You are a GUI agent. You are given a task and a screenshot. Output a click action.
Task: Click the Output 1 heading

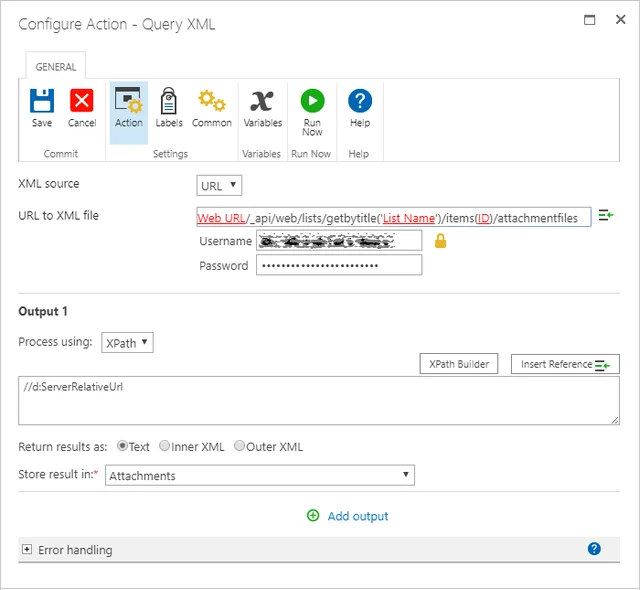pyautogui.click(x=43, y=311)
